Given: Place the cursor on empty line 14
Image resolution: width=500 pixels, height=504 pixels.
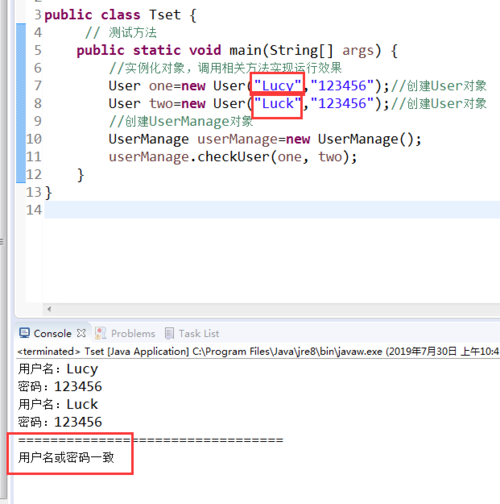Looking at the screenshot, I should 272,210.
